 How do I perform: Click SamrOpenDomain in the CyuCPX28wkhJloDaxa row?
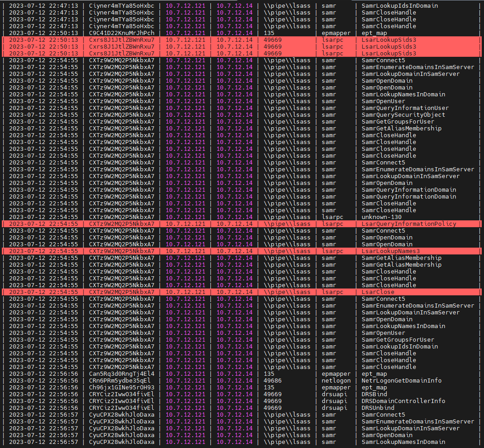[x=387, y=435]
